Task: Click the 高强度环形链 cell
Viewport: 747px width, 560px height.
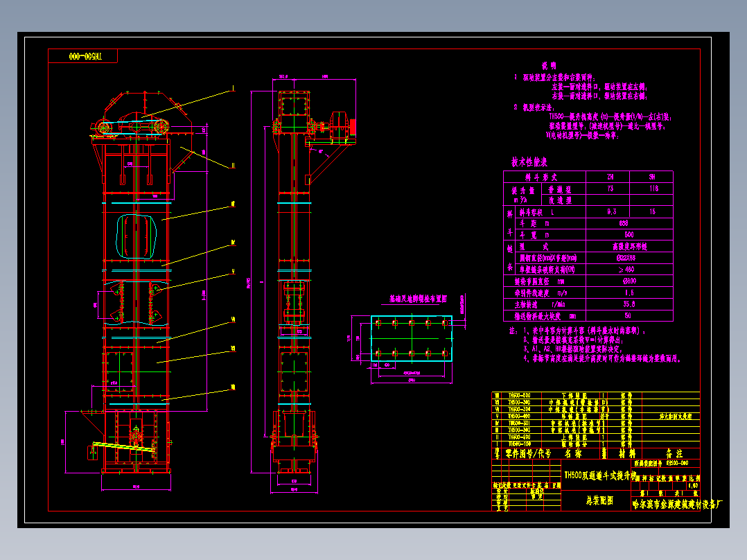Action: (629, 247)
